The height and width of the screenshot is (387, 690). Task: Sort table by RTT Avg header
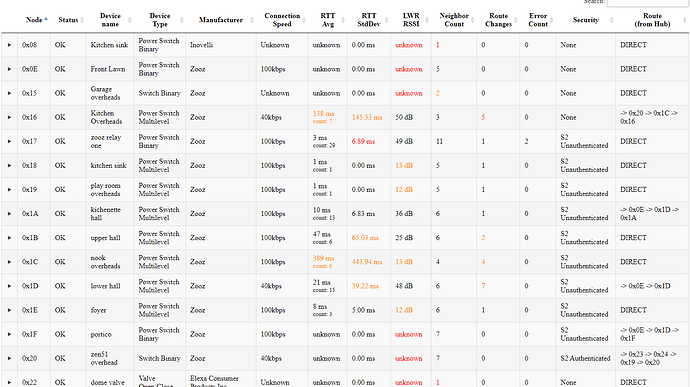click(327, 20)
